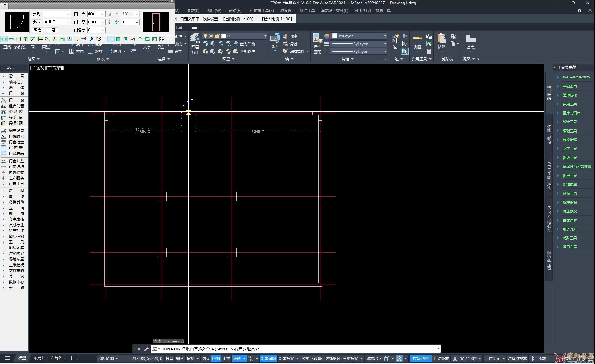
Task: Open the 门高 door height dropdown
Action: [x=103, y=22]
